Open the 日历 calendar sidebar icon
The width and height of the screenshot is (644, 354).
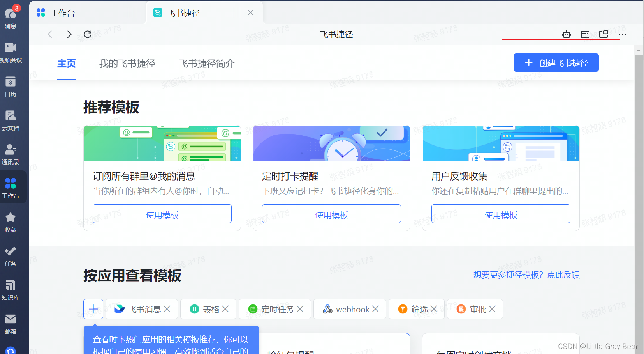point(11,86)
